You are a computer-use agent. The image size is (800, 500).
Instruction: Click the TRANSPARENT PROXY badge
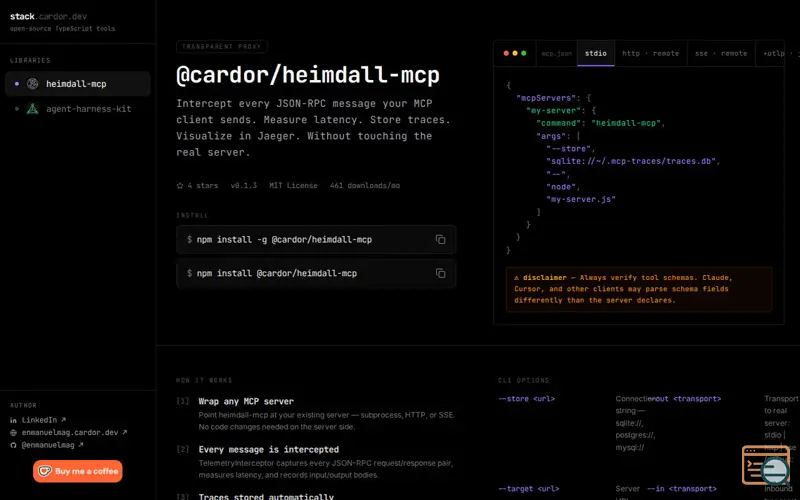point(221,46)
